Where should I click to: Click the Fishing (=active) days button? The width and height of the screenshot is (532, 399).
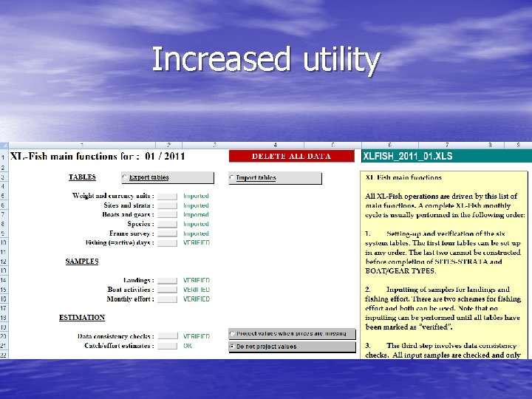coord(167,243)
